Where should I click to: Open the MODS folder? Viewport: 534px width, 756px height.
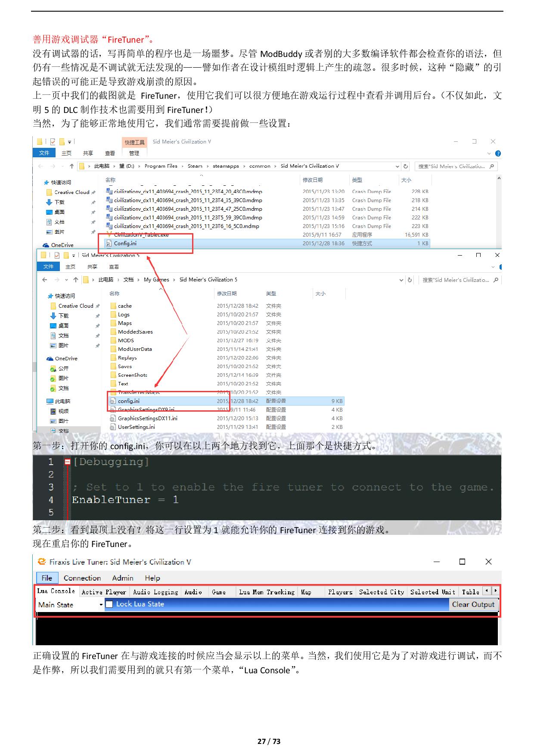pyautogui.click(x=126, y=341)
